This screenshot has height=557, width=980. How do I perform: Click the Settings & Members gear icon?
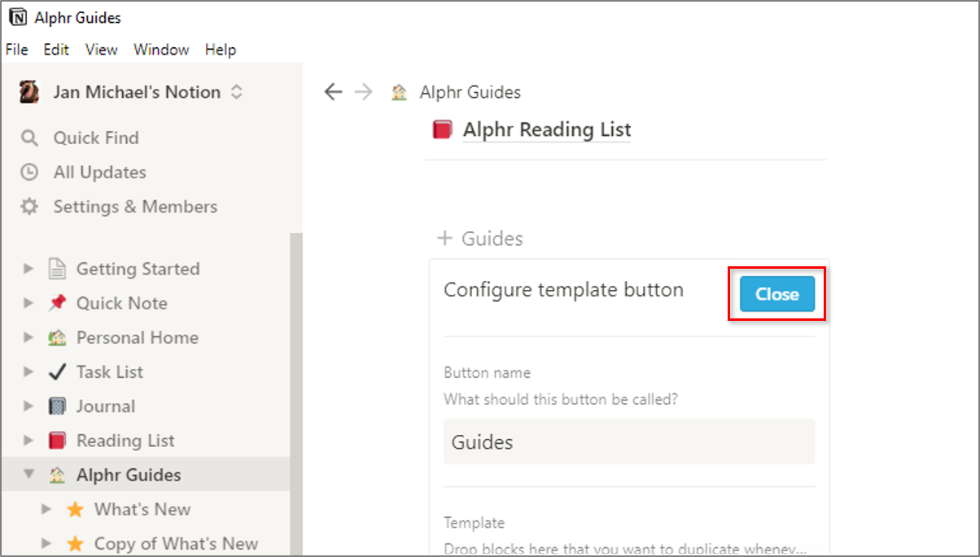(29, 207)
